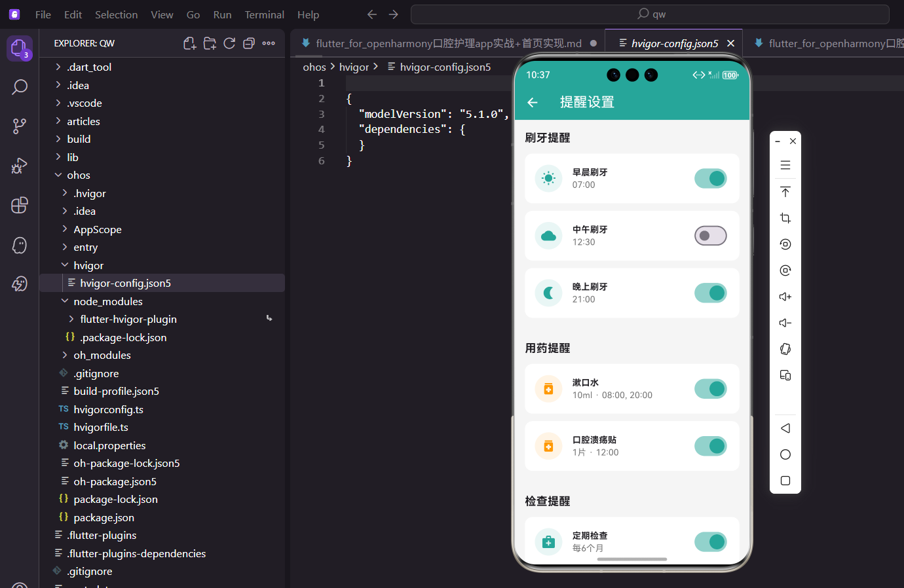
Task: Click New File icon in Explorer header
Action: pos(190,43)
